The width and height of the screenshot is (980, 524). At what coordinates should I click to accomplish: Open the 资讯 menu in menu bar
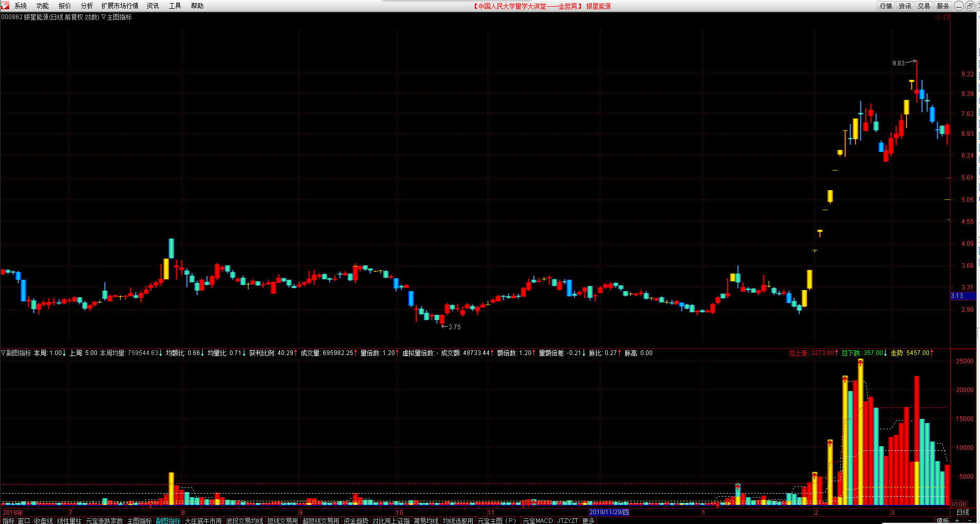pyautogui.click(x=153, y=6)
